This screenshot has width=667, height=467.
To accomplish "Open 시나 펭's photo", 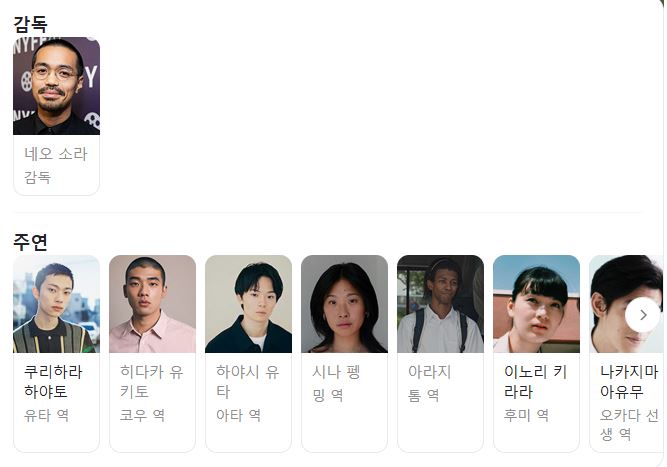I will point(345,304).
